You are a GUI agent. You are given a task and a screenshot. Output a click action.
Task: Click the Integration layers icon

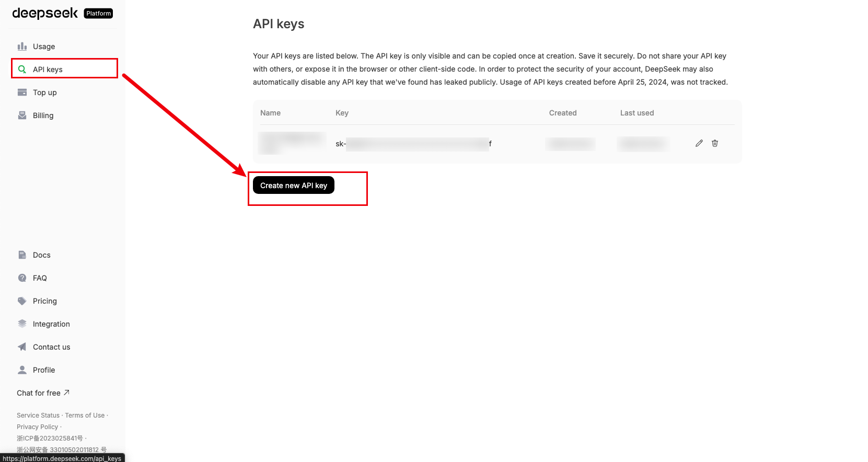click(22, 324)
